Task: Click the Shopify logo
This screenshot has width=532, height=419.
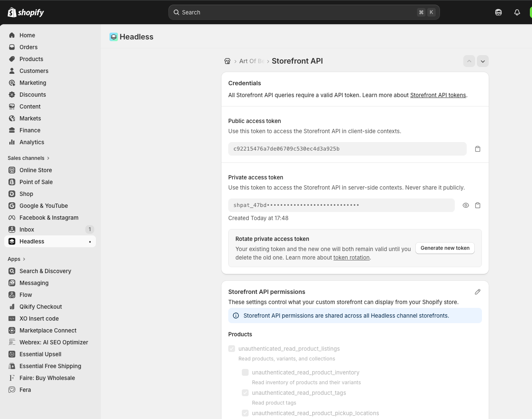Action: 26,12
